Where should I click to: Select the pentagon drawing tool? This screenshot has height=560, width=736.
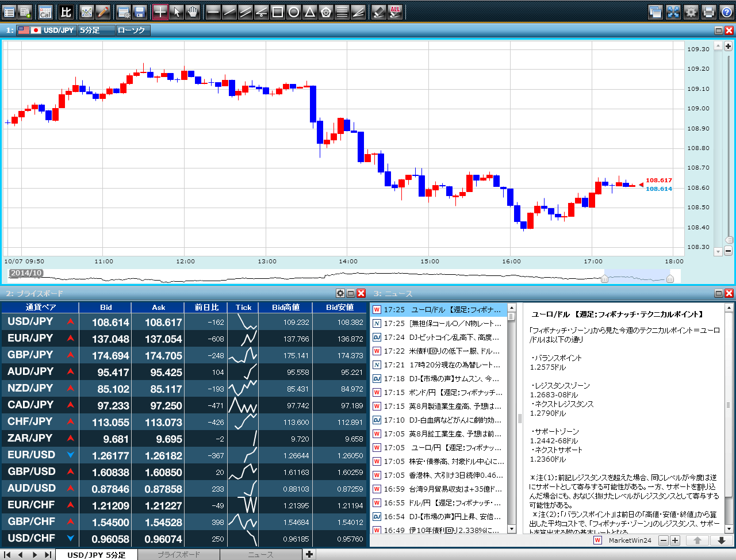326,11
